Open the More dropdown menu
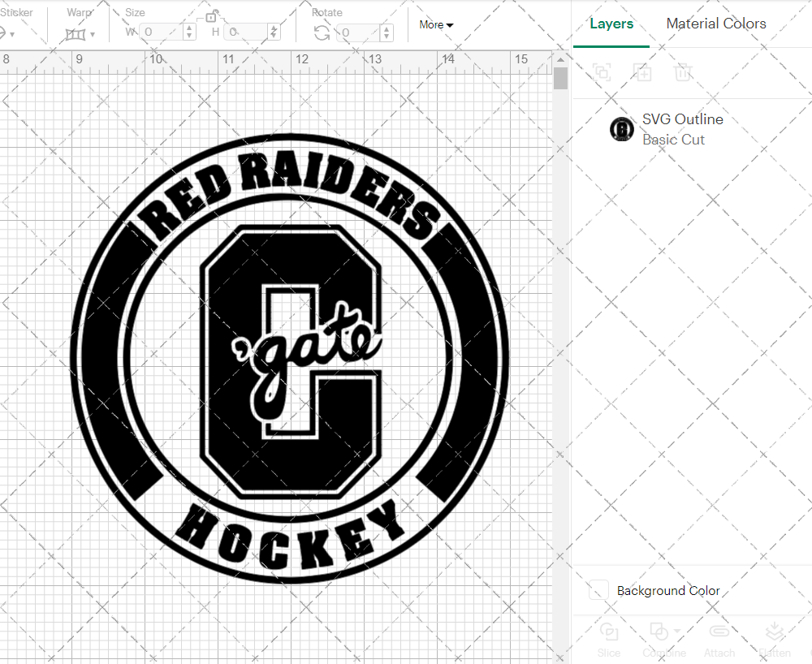The image size is (812, 664). [436, 25]
